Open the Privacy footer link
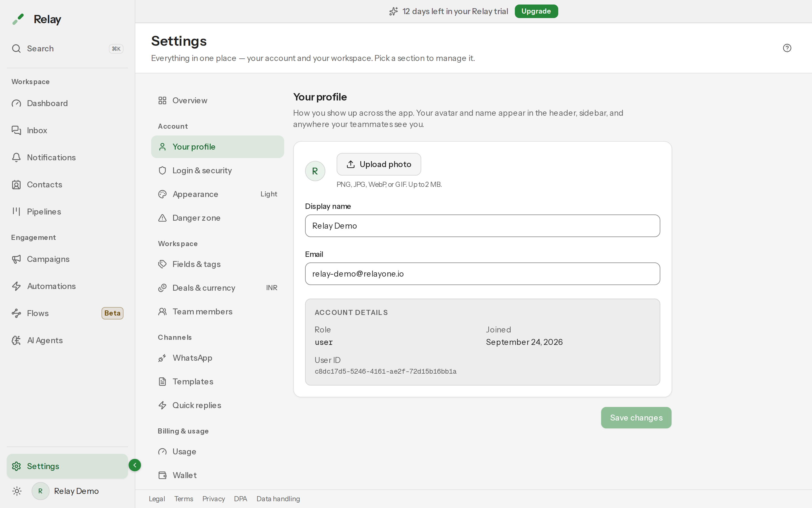The width and height of the screenshot is (812, 508). click(213, 499)
